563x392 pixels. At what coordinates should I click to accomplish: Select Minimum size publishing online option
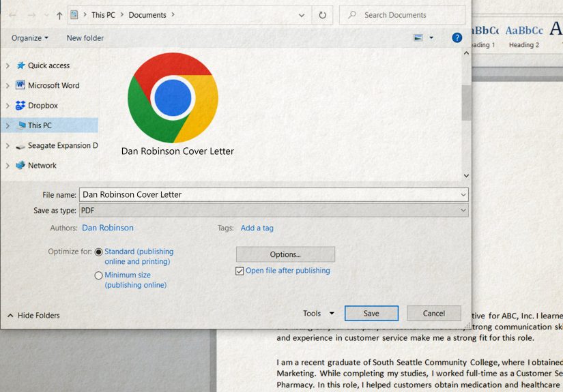click(x=99, y=275)
